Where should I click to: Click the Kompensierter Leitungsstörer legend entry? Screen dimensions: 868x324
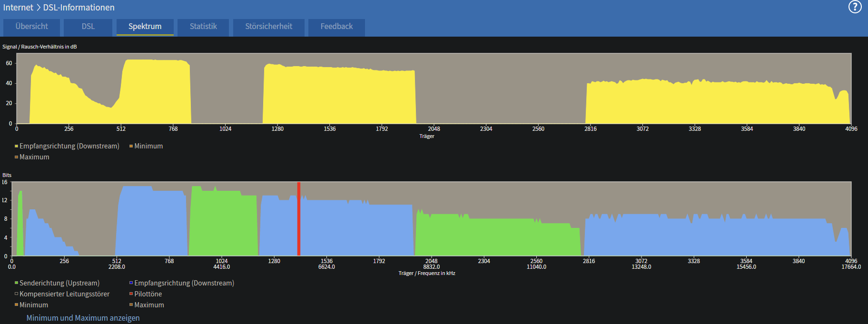point(62,294)
